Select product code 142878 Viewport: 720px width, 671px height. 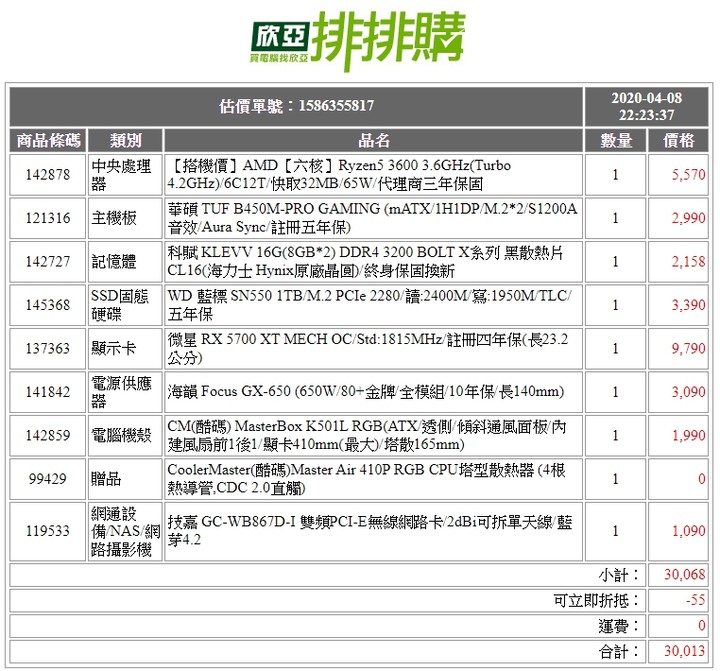click(x=48, y=175)
